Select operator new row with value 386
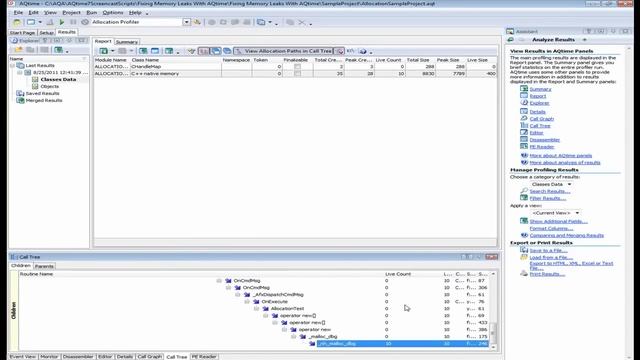 [253, 330]
